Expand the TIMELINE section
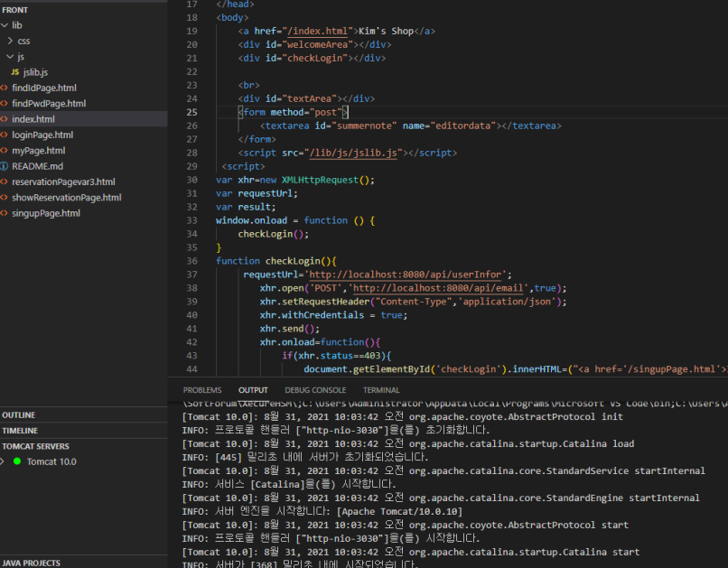 [x=20, y=431]
